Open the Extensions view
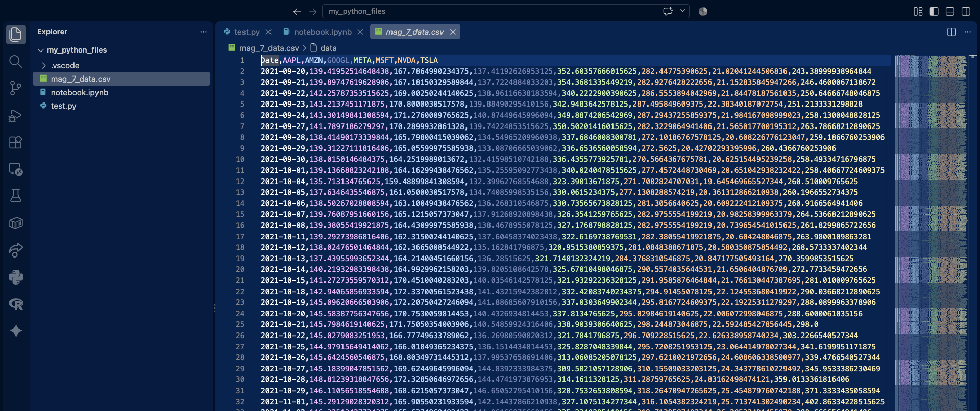Screen dimensions: 980x411 click(16, 142)
